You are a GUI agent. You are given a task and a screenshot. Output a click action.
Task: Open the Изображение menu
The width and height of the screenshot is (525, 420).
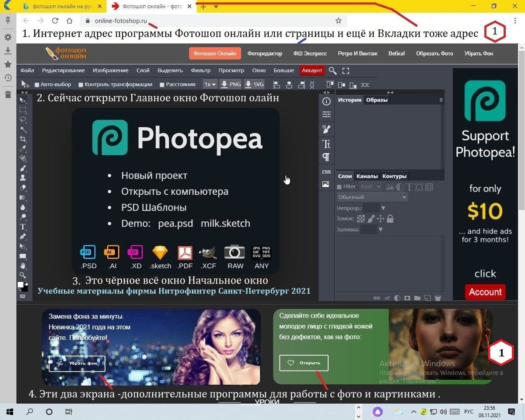coord(111,70)
